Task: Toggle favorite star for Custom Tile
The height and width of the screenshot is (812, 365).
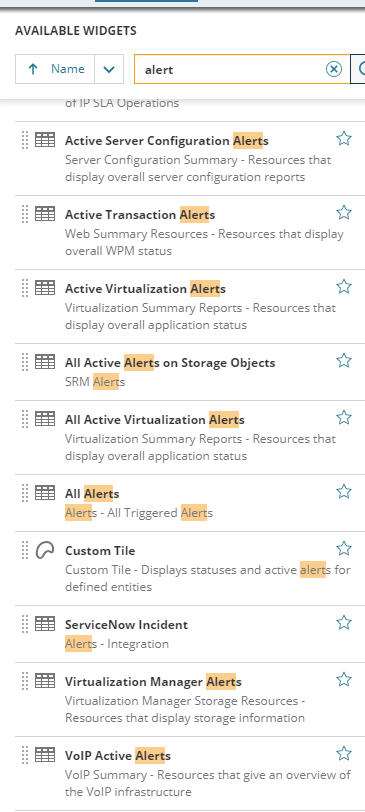Action: click(x=344, y=548)
